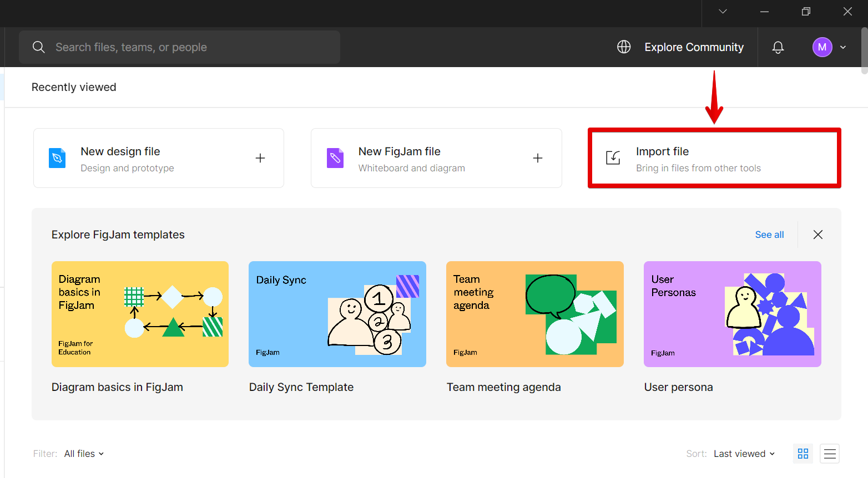Viewport: 868px width, 478px height.
Task: Open notifications bell
Action: 778,48
